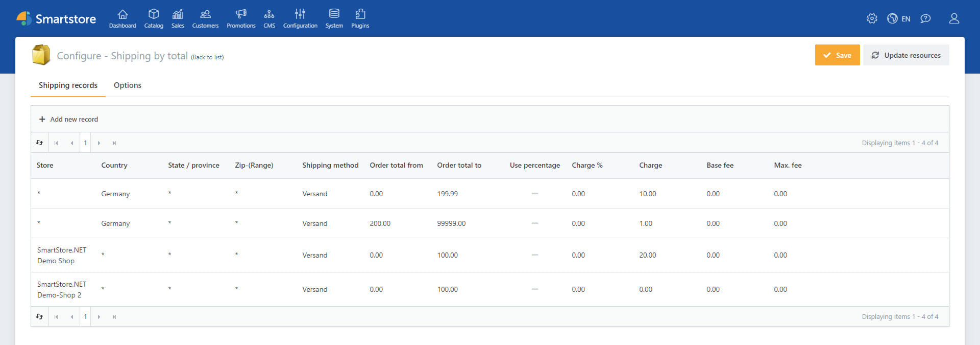Viewport: 980px width, 345px height.
Task: Add a new shipping record
Action: [69, 119]
